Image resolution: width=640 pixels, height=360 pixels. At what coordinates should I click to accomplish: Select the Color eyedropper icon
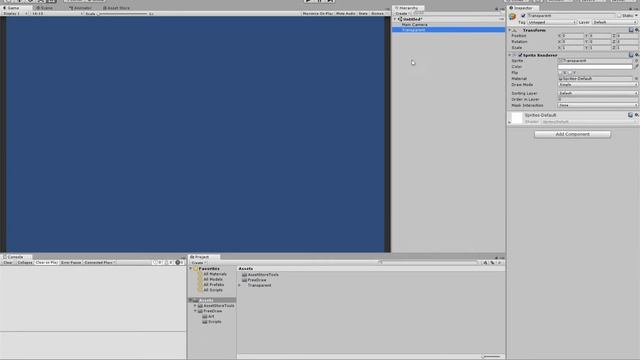click(x=636, y=67)
